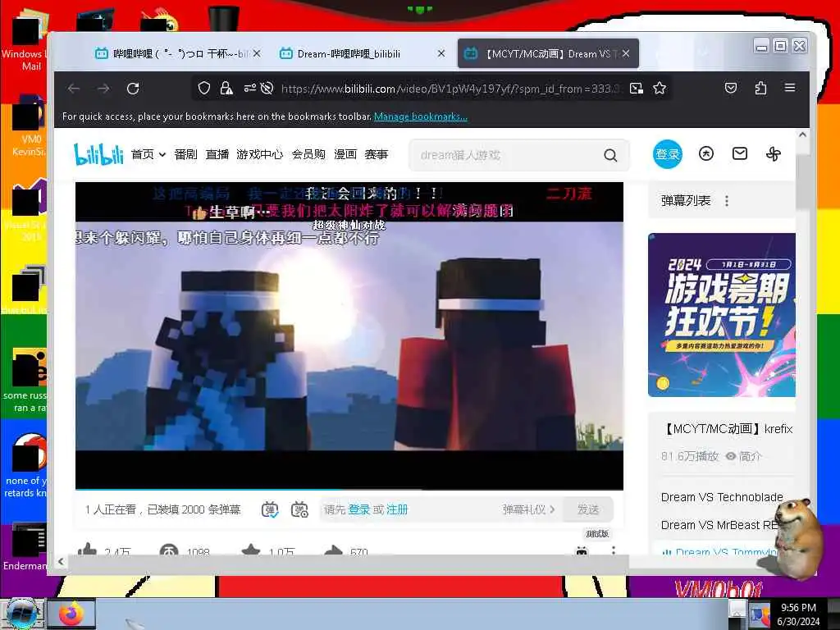Open the Manage bookmarks link
The width and height of the screenshot is (840, 630).
(421, 116)
